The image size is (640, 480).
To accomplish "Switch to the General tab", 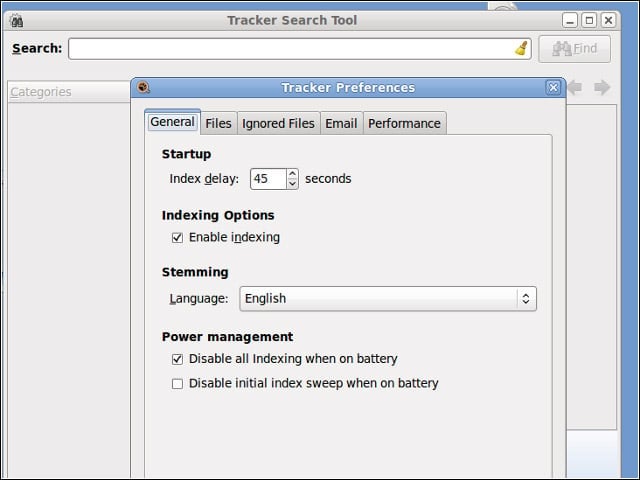I will (x=172, y=122).
